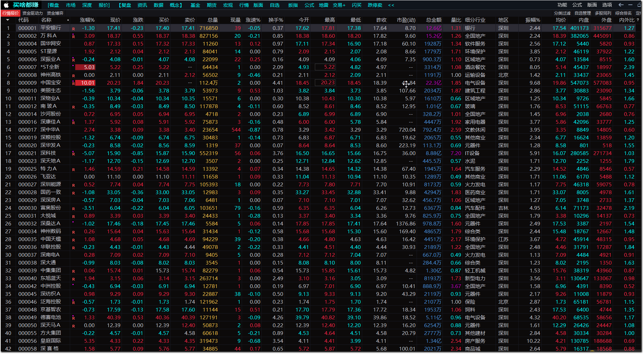Click the 分类过滤 button
The height and width of the screenshot is (354, 644).
[x=562, y=13]
